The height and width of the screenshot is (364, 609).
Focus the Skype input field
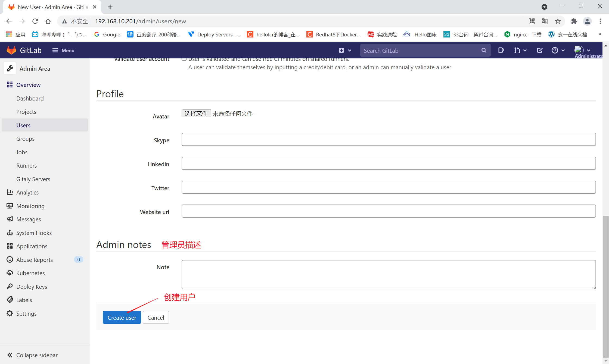(388, 139)
